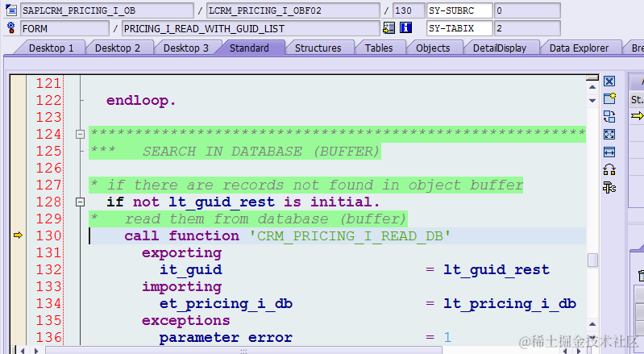Collapse the comment block at line 124
Image resolution: width=644 pixels, height=354 pixels.
pyautogui.click(x=80, y=135)
